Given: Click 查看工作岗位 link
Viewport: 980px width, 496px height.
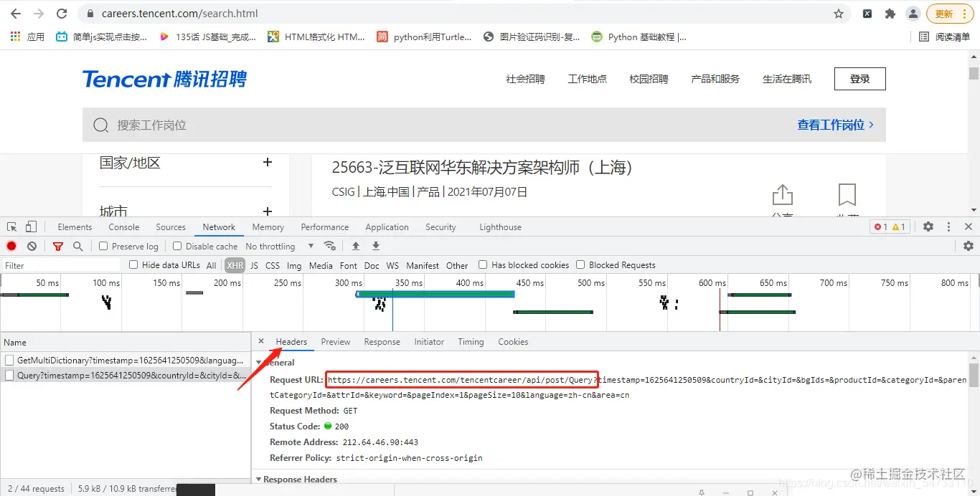Looking at the screenshot, I should pos(835,125).
